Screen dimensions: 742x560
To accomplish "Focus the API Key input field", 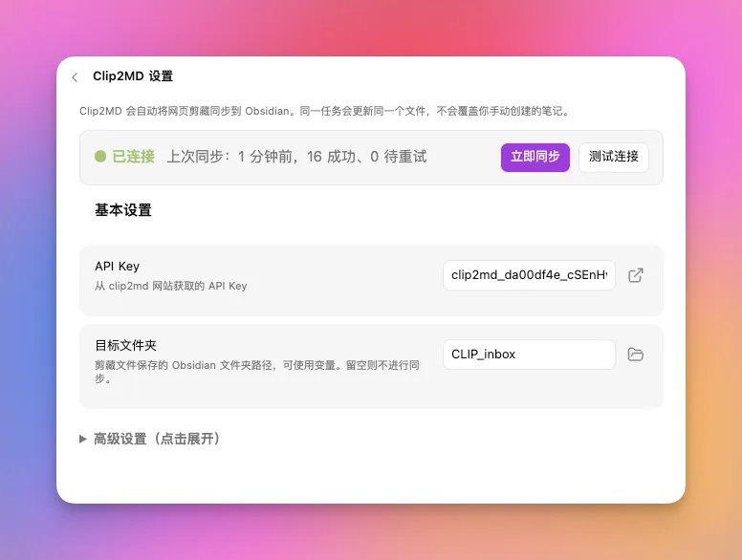I will point(529,275).
